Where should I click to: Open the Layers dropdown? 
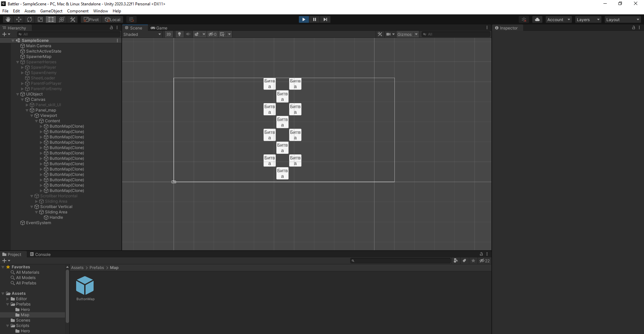588,19
